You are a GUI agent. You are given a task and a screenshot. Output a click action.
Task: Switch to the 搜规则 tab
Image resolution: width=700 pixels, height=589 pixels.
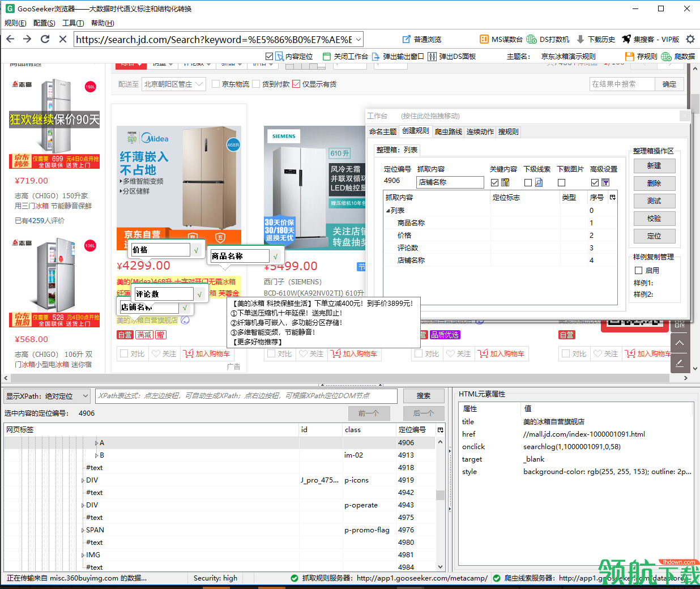509,131
